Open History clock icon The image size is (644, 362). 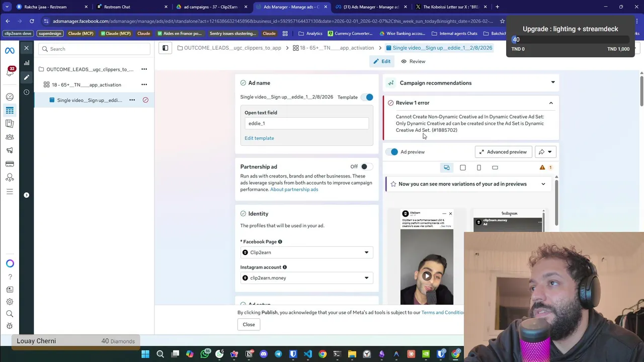[27, 92]
